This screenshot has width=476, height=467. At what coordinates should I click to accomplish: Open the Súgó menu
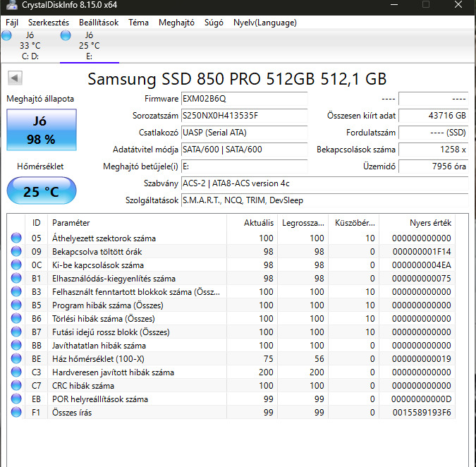(x=214, y=23)
